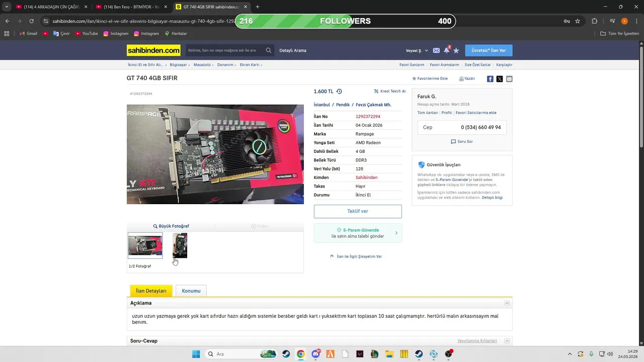Click the favorites star icon in header
Image resolution: width=644 pixels, height=362 pixels.
(456, 50)
